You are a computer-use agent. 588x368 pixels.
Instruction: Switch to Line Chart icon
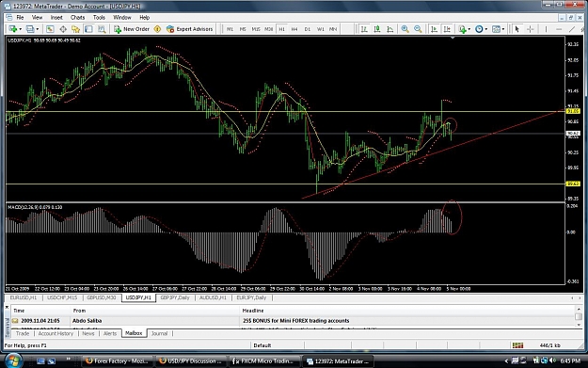coord(390,29)
